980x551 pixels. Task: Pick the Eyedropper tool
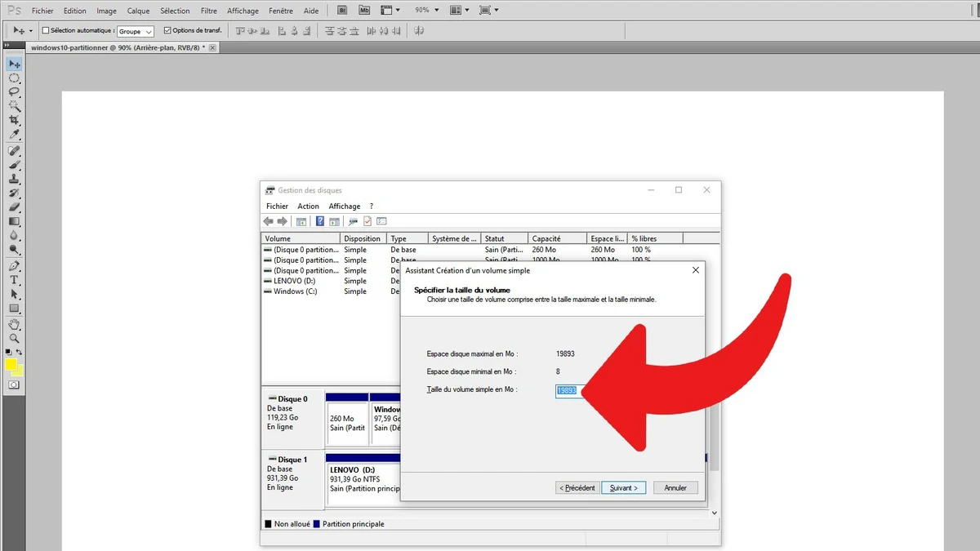tap(14, 135)
